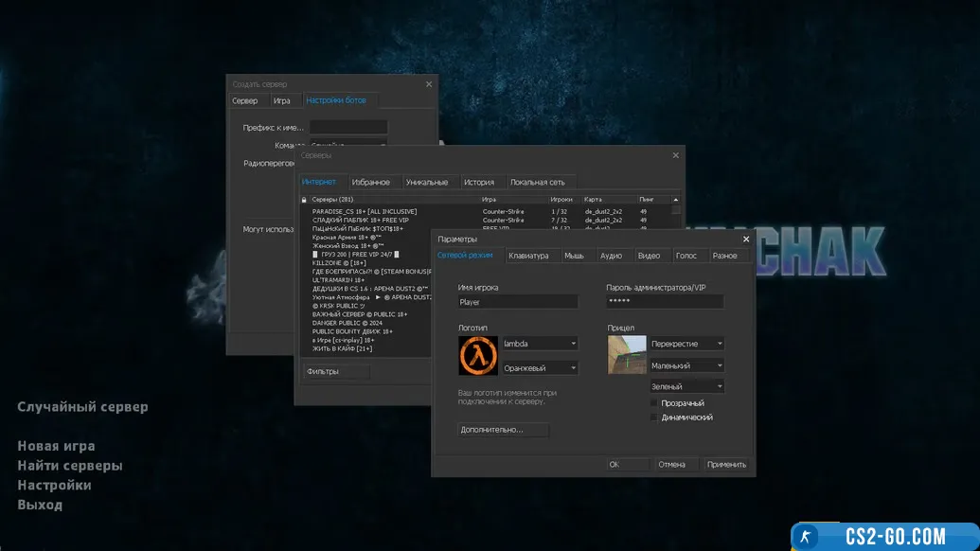Open the Избранное servers tab
Image resolution: width=980 pixels, height=551 pixels.
[x=370, y=182]
